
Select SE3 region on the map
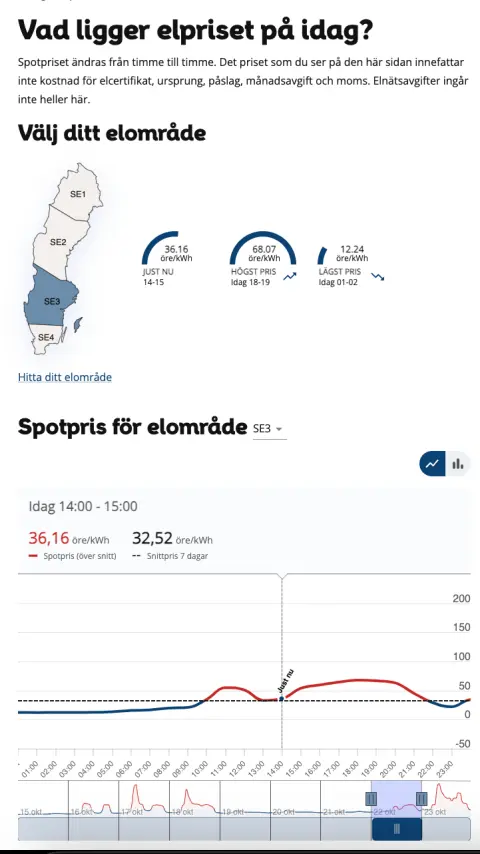(x=51, y=301)
